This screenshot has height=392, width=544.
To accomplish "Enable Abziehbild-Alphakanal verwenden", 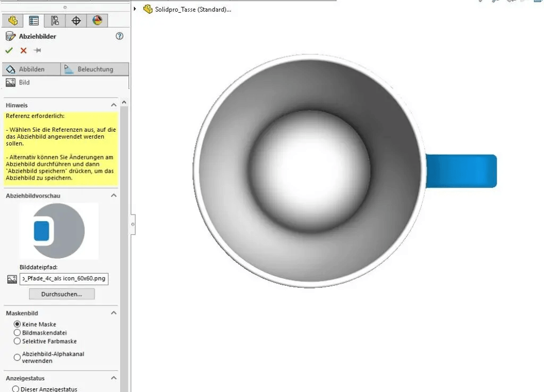I will point(18,357).
